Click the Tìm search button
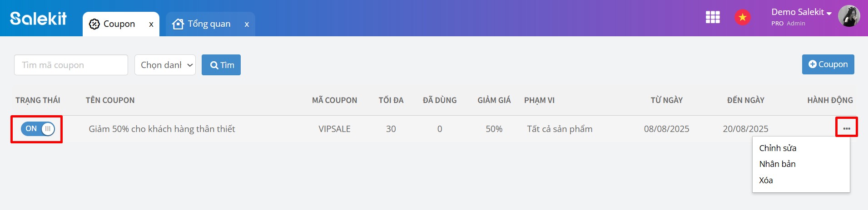The height and width of the screenshot is (210, 868). [x=221, y=65]
